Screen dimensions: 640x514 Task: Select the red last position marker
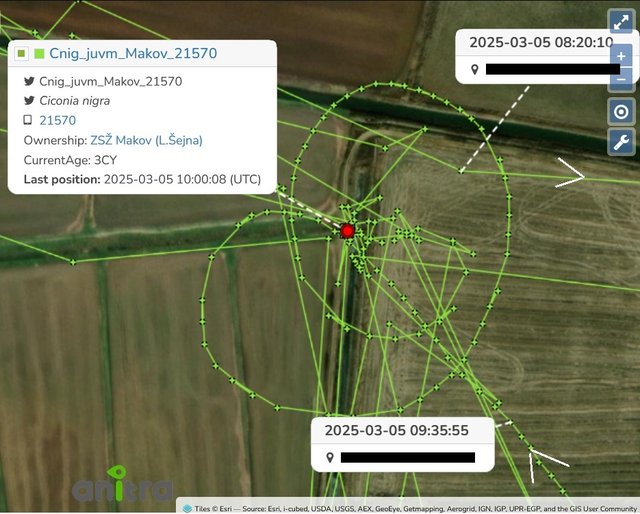(348, 231)
